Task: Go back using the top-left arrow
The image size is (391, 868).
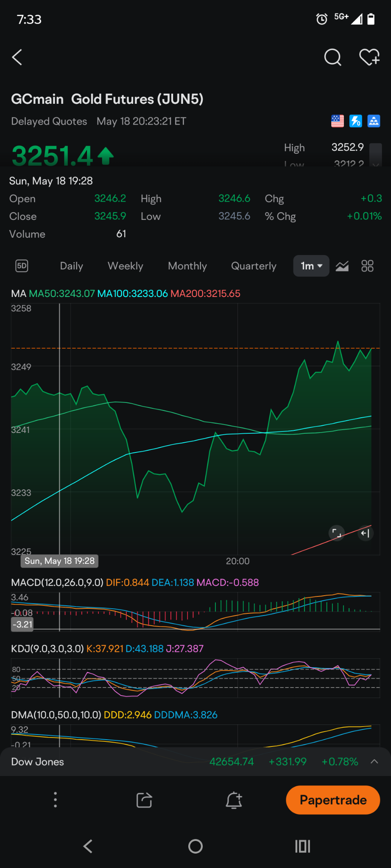Action: (17, 57)
